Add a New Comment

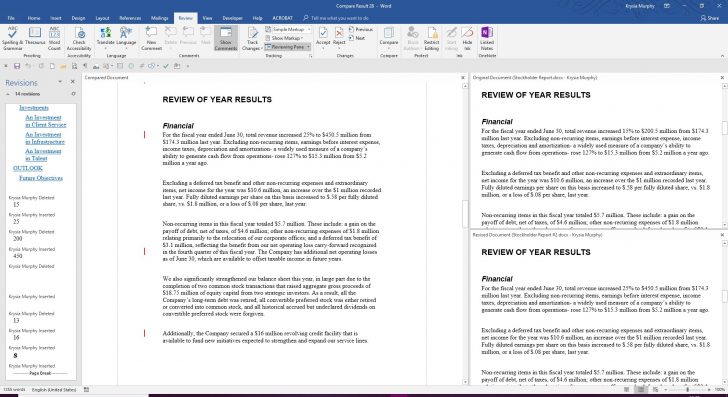(151, 38)
